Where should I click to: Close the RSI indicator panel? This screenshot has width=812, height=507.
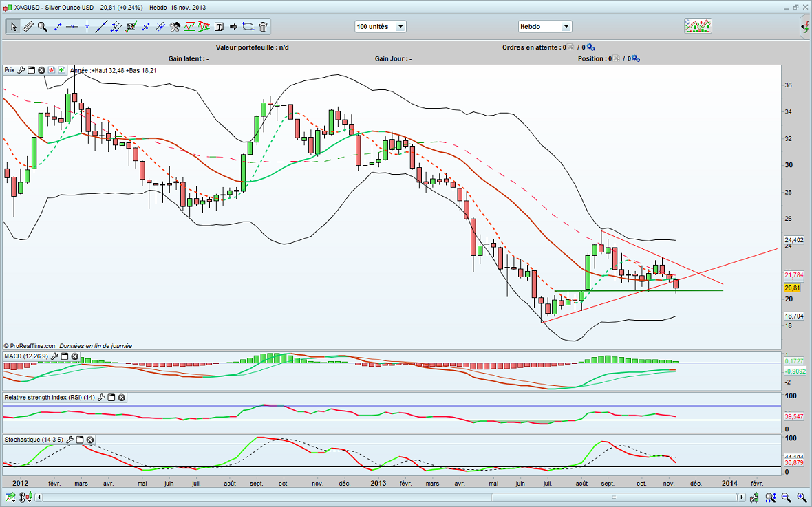coord(121,398)
